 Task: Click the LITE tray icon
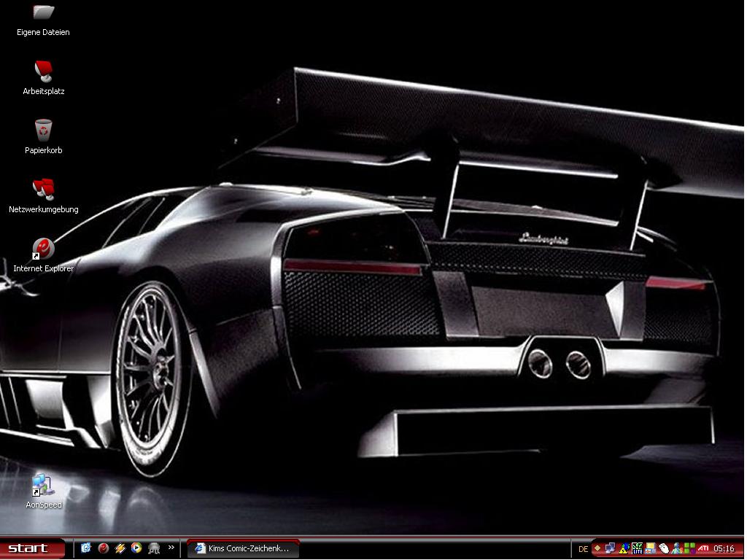pyautogui.click(x=638, y=548)
